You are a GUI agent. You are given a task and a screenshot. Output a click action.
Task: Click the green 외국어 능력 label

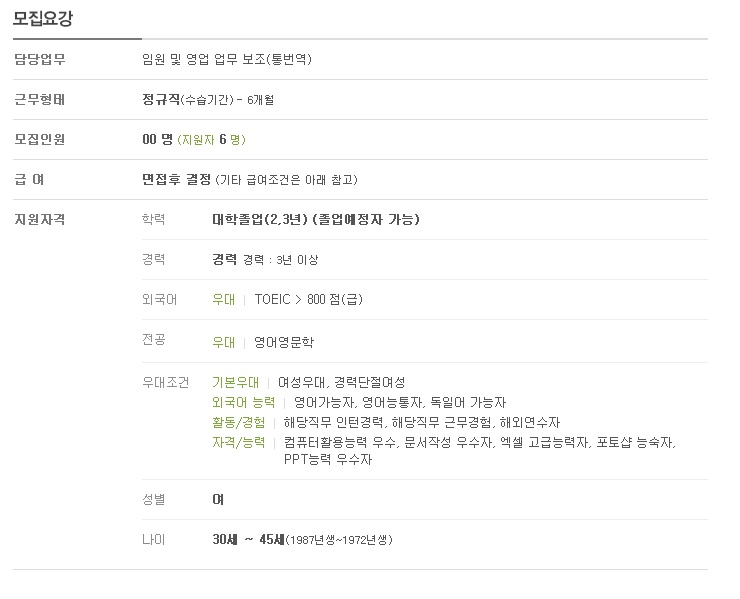pyautogui.click(x=243, y=402)
